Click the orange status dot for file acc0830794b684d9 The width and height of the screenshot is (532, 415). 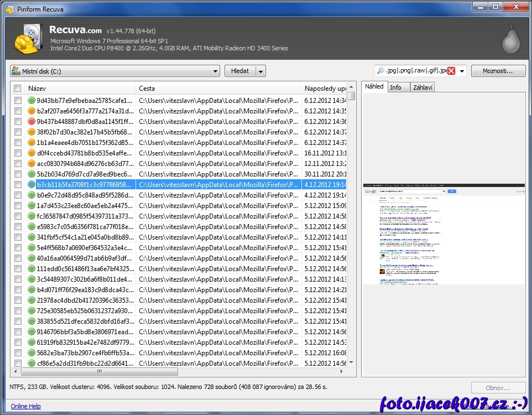tap(32, 164)
